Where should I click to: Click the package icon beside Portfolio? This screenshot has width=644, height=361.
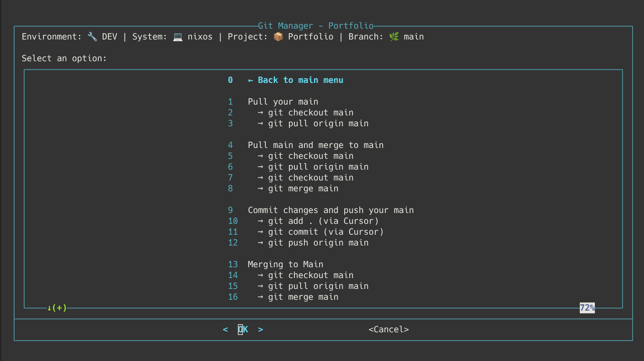pyautogui.click(x=278, y=37)
